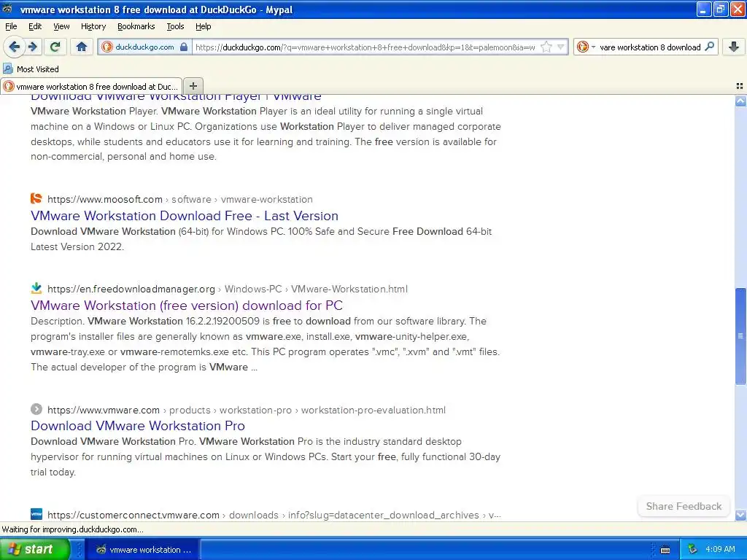The image size is (747, 560).
Task: Click the en.freedownloadmanager.org result URL
Action: (x=228, y=289)
